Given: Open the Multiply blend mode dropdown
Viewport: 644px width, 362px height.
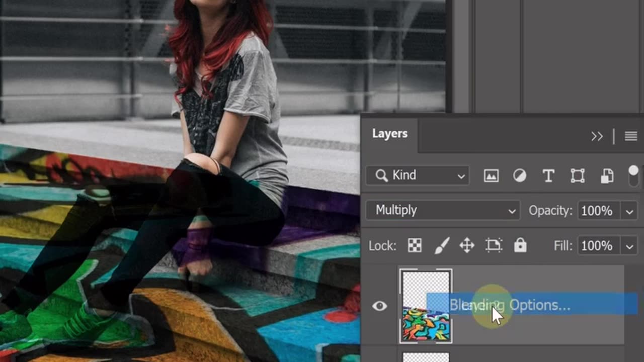Looking at the screenshot, I should pos(443,210).
